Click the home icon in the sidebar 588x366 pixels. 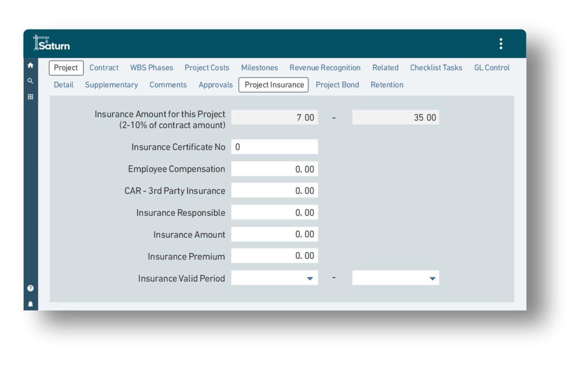31,66
